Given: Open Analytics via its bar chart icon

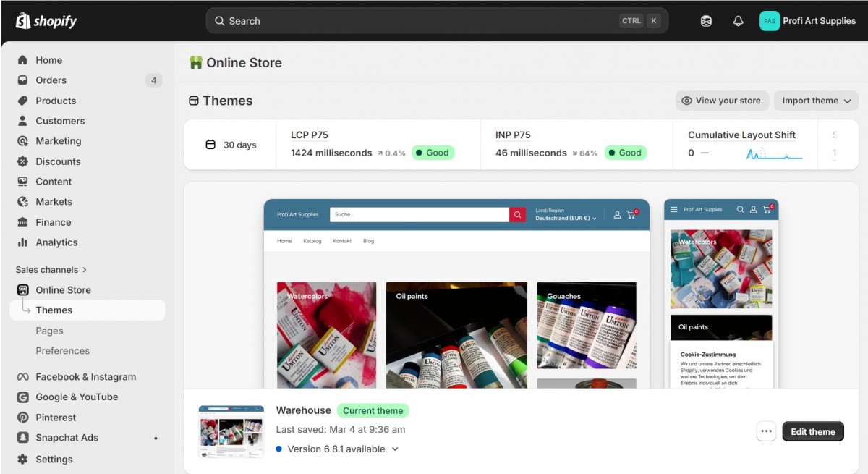Looking at the screenshot, I should (x=22, y=242).
